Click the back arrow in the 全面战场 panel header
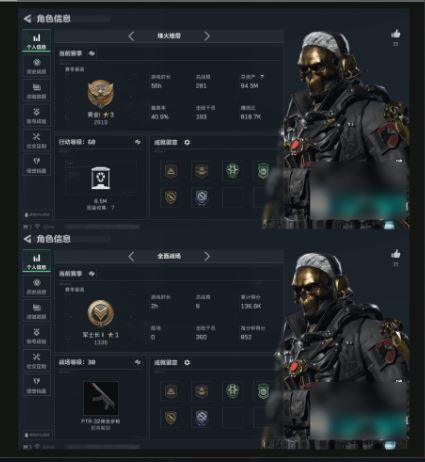Viewport: 425px width, 462px height. (27, 239)
